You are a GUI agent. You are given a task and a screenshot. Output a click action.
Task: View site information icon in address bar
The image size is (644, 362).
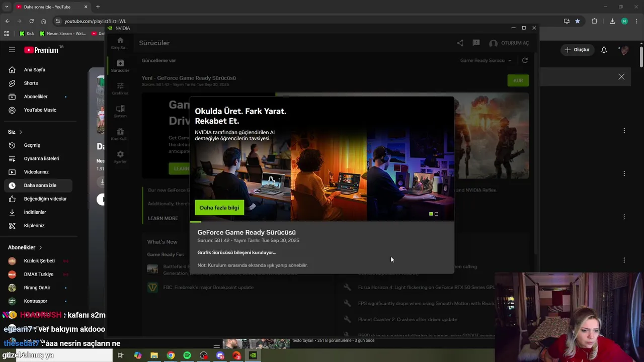tap(58, 21)
